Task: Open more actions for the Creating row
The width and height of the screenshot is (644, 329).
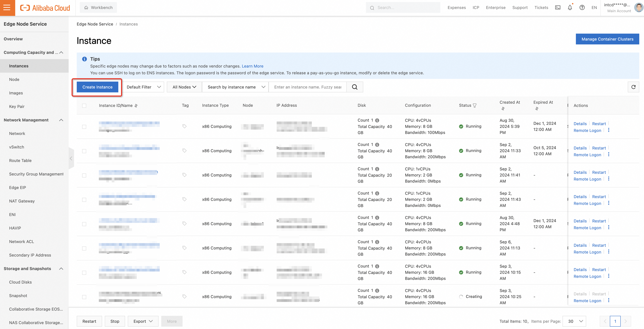Action: tap(609, 300)
